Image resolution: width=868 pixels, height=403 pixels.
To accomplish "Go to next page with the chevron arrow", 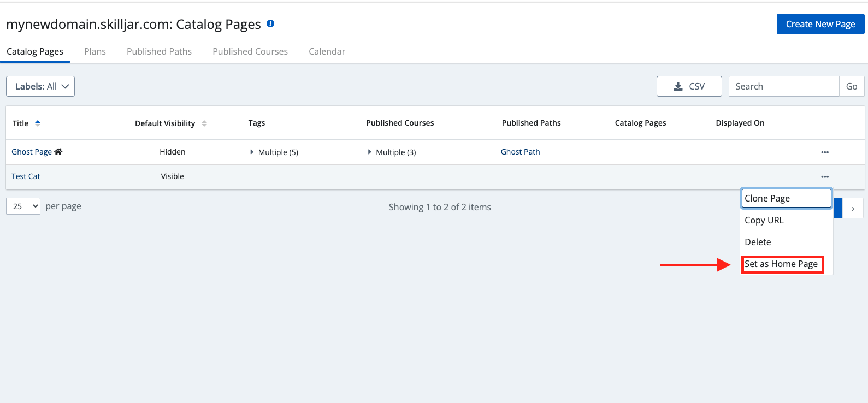I will click(852, 209).
